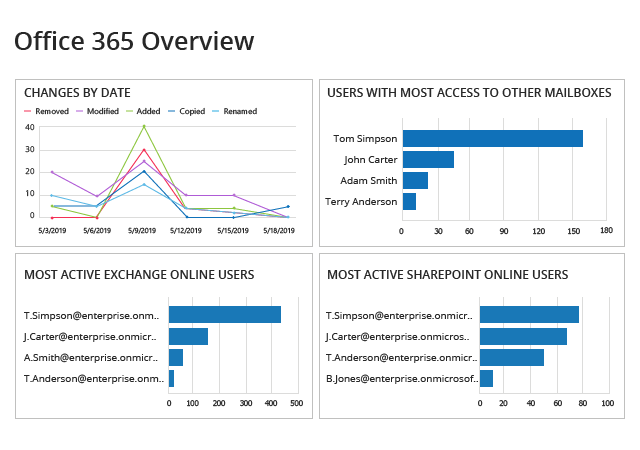
Task: Click the green Added legend line swatch
Action: click(130, 111)
